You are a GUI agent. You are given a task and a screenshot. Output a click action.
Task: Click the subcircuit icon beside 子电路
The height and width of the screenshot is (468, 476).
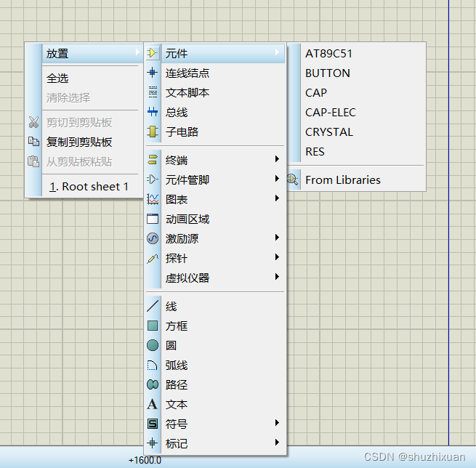coord(153,132)
